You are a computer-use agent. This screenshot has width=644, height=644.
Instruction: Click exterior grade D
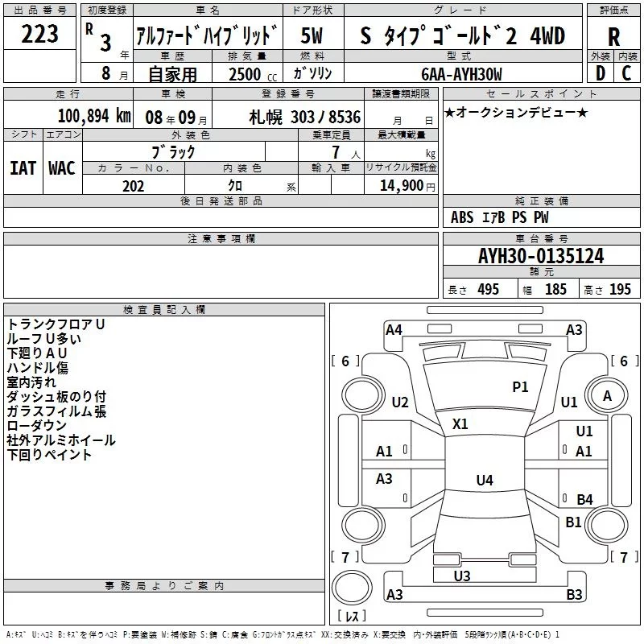pyautogui.click(x=601, y=73)
